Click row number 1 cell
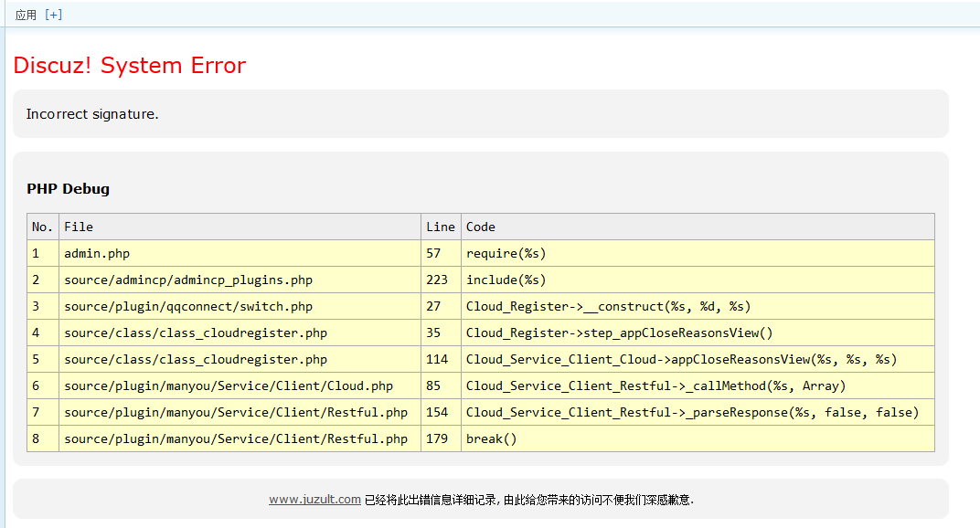980x528 pixels. 43,253
